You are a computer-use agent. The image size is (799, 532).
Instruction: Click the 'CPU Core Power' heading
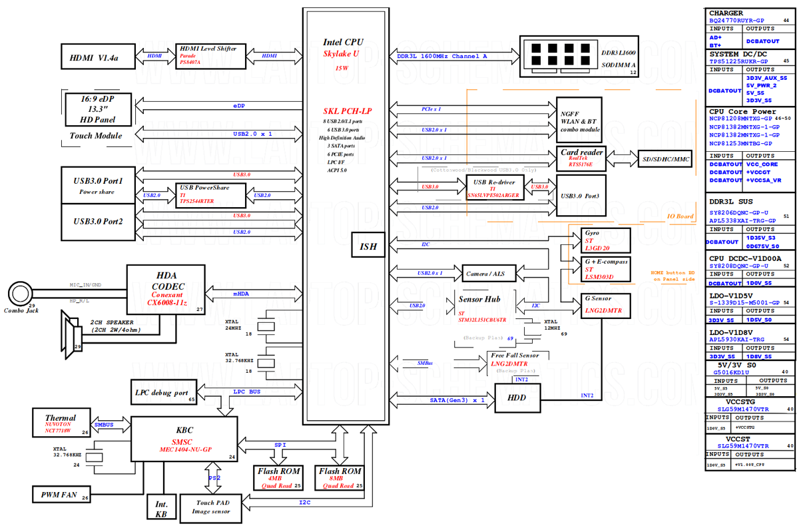pos(742,111)
